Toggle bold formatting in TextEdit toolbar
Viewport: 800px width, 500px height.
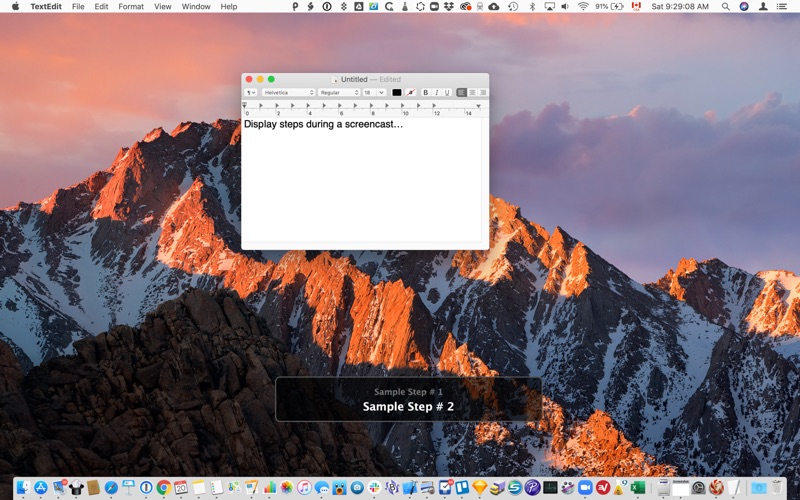tap(425, 92)
